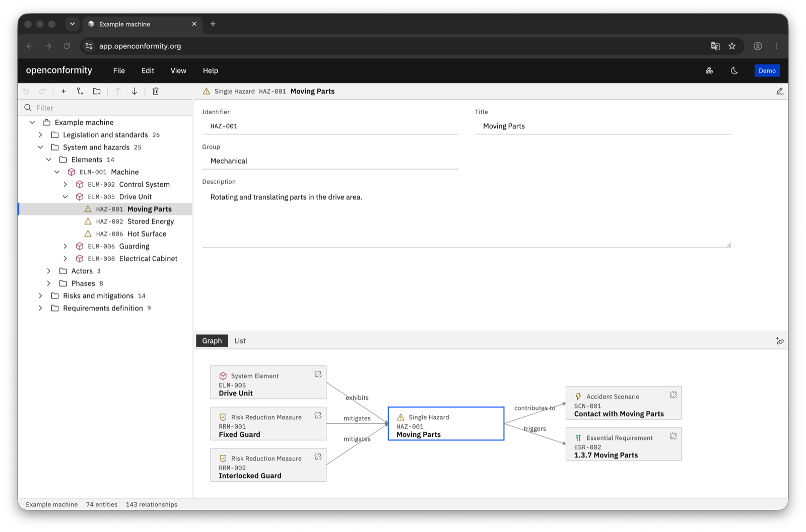Click the site info icon in address bar

coord(89,46)
